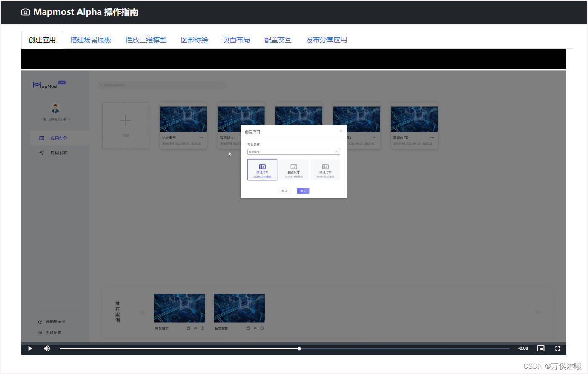The image size is (588, 374).
Task: Show info for the recommended 轨交案例
Action: (x=262, y=328)
